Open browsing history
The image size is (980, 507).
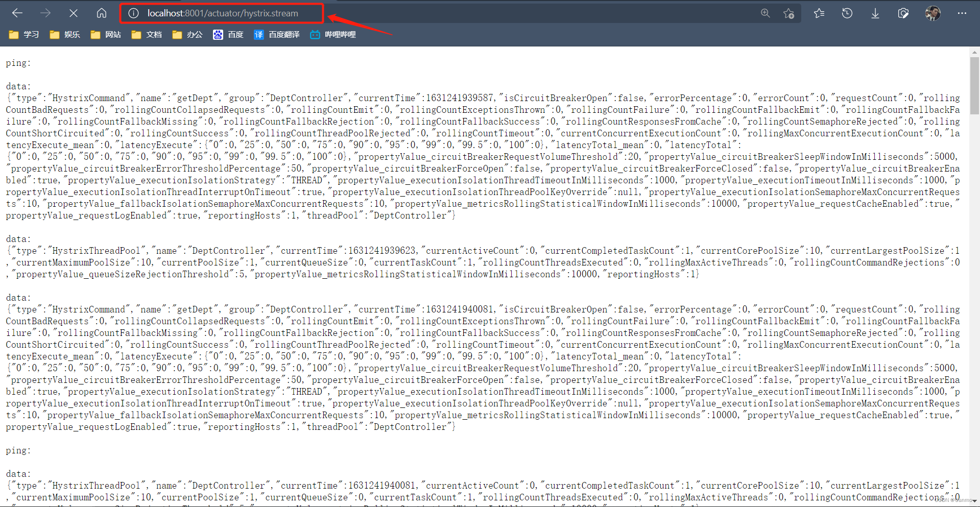tap(847, 13)
